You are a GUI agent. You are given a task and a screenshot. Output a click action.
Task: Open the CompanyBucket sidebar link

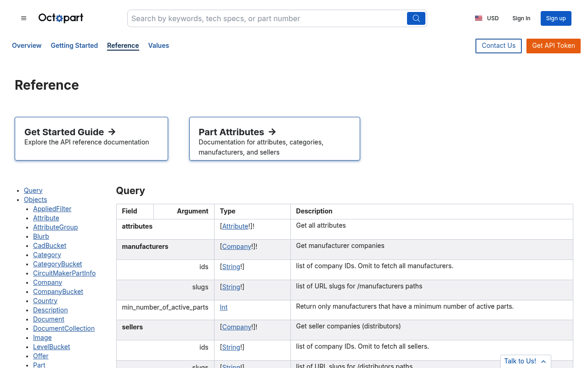pos(58,292)
